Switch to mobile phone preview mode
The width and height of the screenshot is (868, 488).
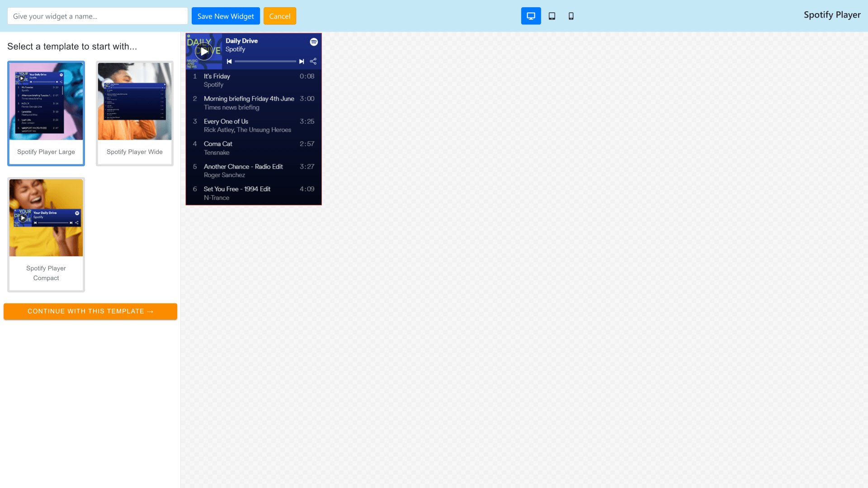[571, 16]
